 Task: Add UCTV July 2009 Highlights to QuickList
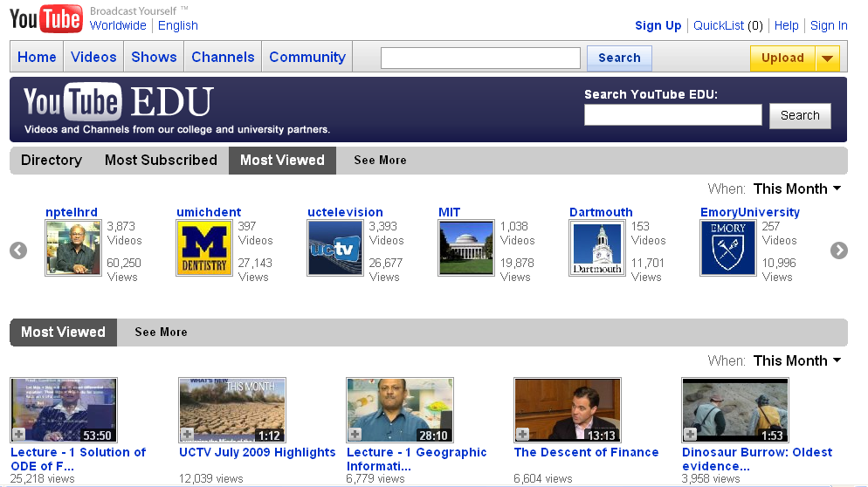coord(187,435)
